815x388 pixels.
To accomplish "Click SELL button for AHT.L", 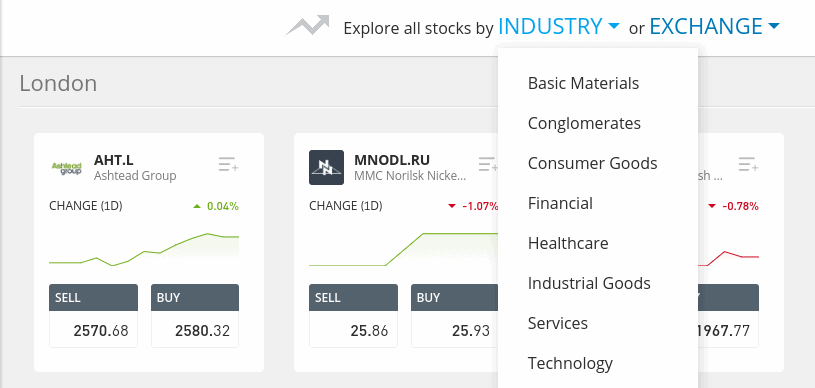I will coord(94,316).
